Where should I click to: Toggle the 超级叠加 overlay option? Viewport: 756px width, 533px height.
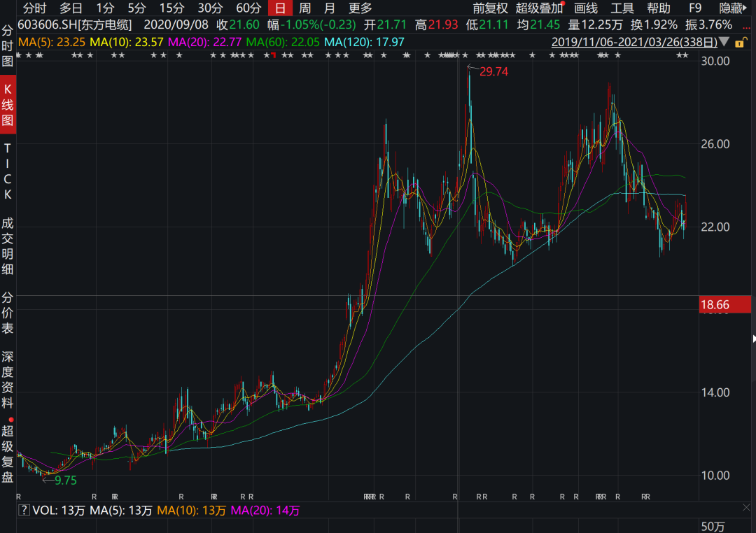tap(540, 8)
